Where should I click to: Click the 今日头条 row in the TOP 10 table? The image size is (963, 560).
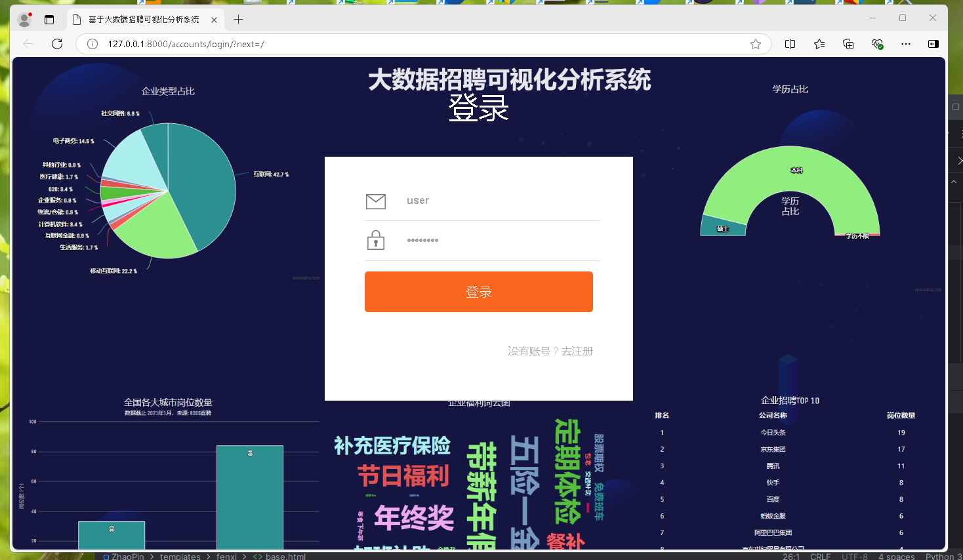[790, 433]
